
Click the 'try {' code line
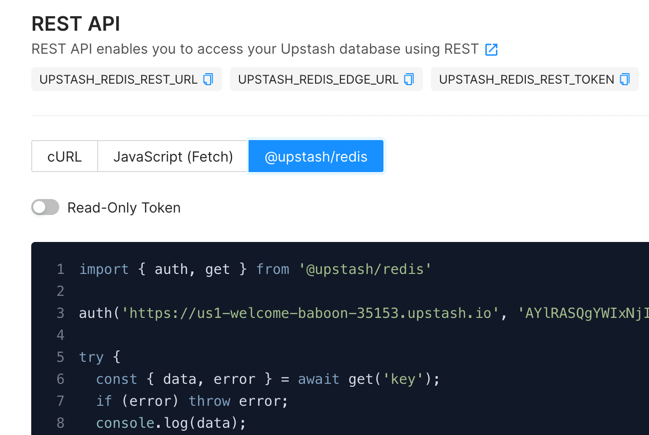tap(100, 357)
